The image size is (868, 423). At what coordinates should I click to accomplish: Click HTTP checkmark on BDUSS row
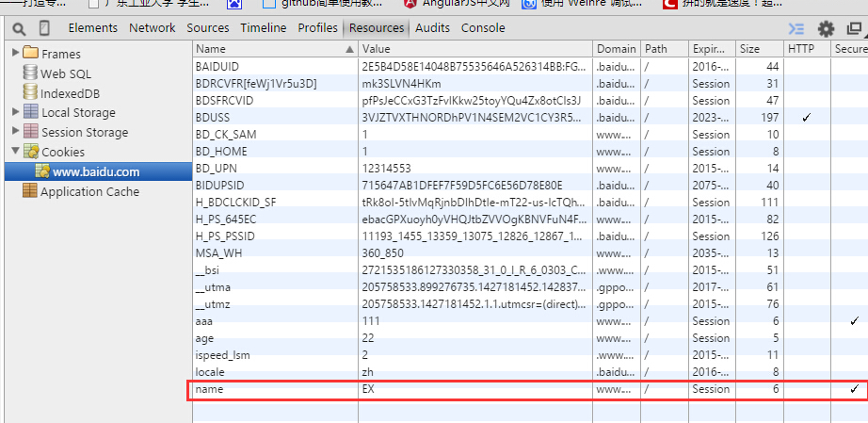click(x=806, y=118)
